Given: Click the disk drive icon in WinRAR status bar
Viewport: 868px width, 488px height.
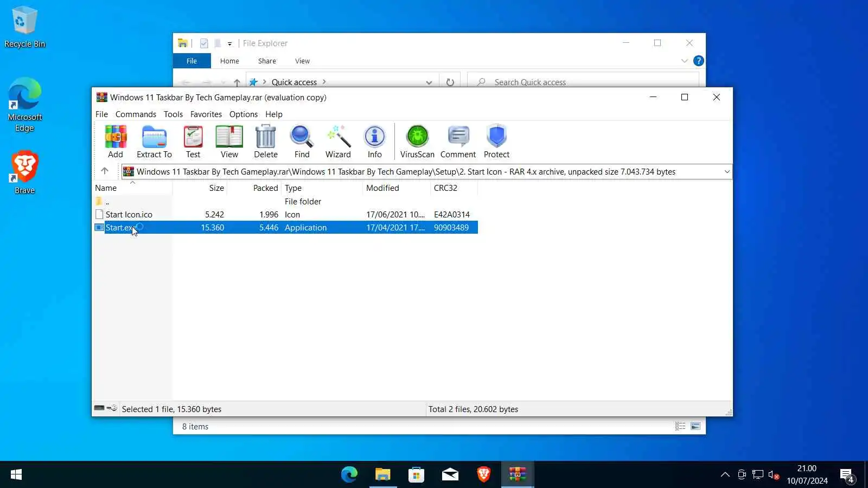Looking at the screenshot, I should click(99, 408).
